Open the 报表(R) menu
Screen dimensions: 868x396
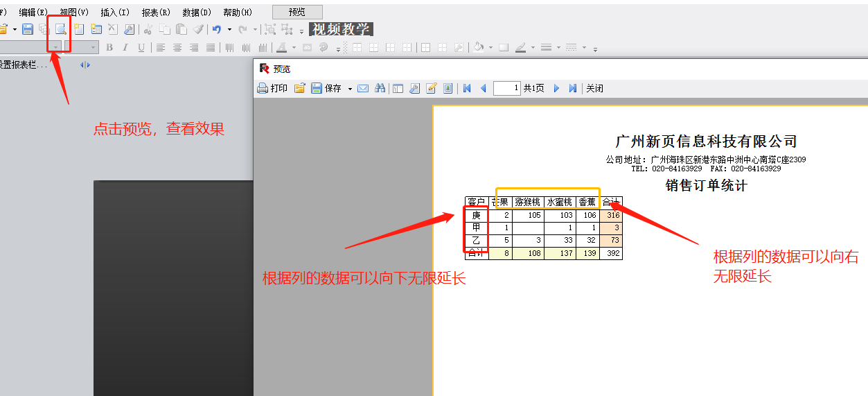click(156, 12)
